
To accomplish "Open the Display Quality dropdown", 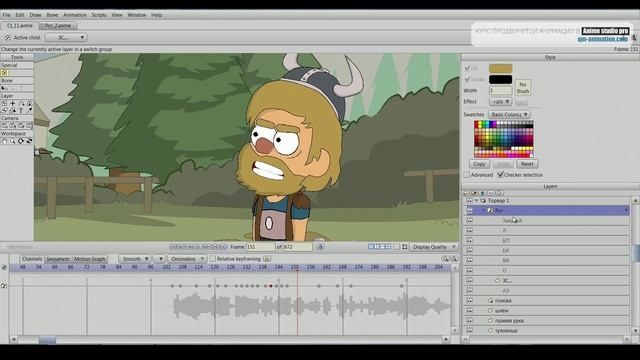I will (x=433, y=247).
